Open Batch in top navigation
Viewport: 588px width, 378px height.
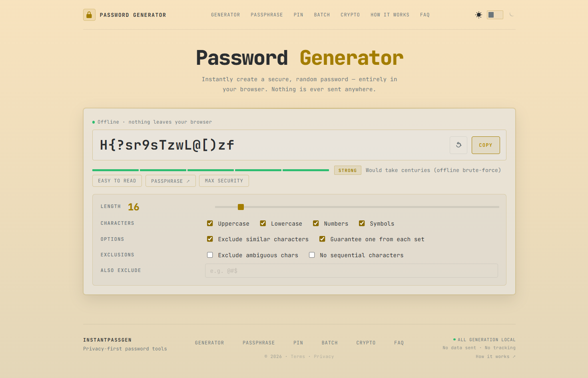tap(322, 15)
